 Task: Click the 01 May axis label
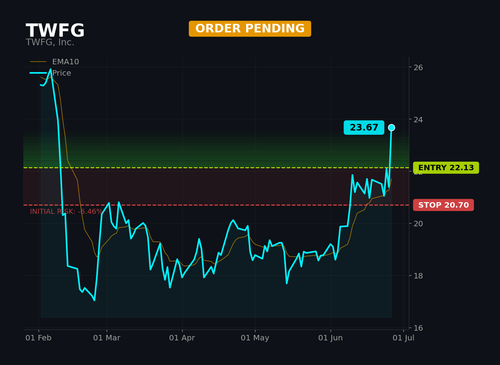255,338
